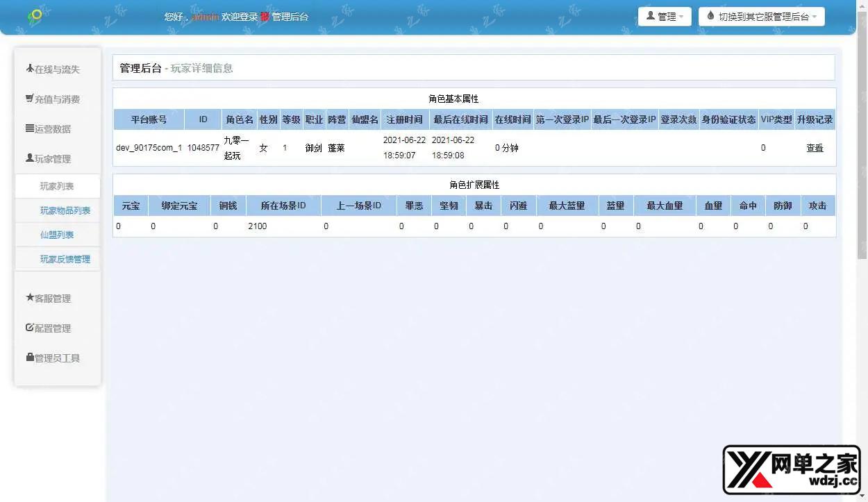This screenshot has height=502, width=868.
Task: Click the airplane icon beside 在线与流失
Action: coord(30,69)
